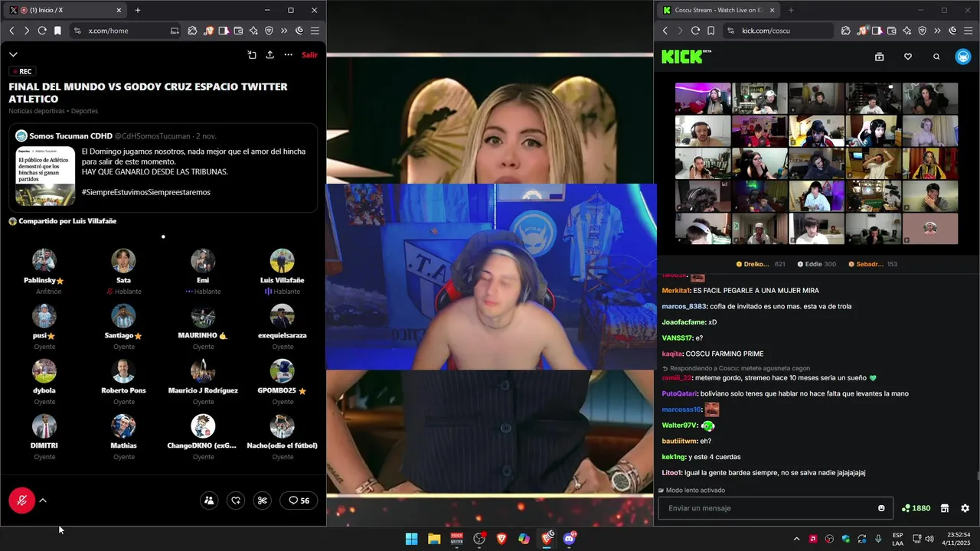Open the emoji picker in Kick chat

click(881, 508)
